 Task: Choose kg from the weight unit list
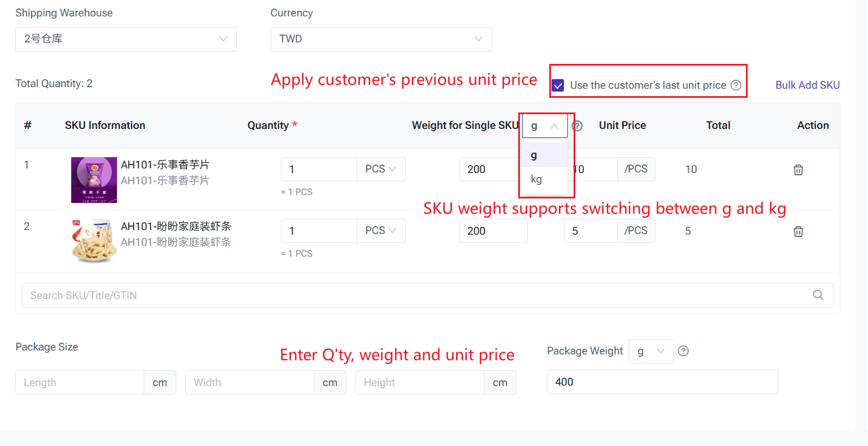pyautogui.click(x=537, y=180)
